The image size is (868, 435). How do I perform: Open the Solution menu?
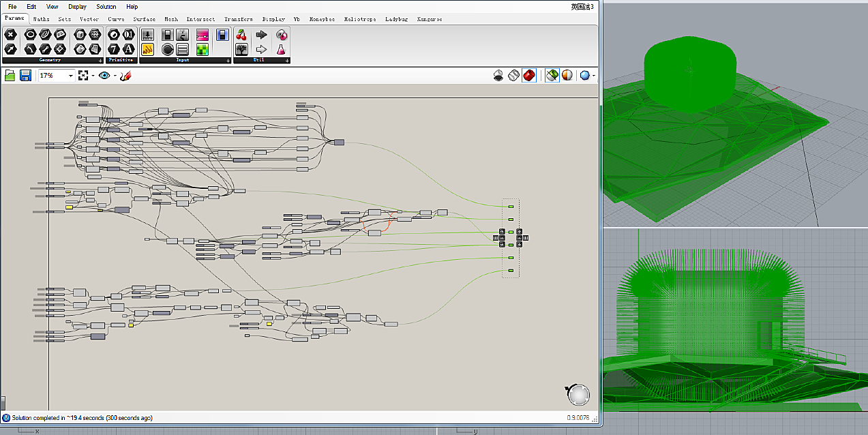[x=106, y=6]
